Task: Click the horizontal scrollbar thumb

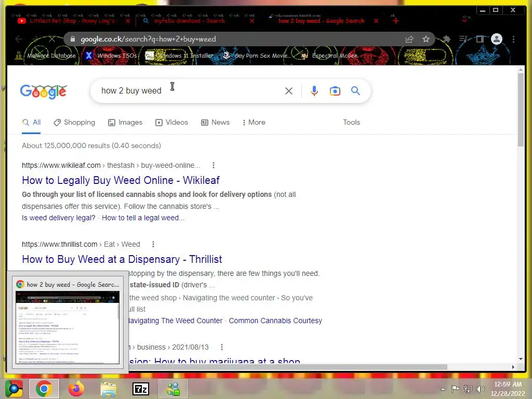Action: 288,367
